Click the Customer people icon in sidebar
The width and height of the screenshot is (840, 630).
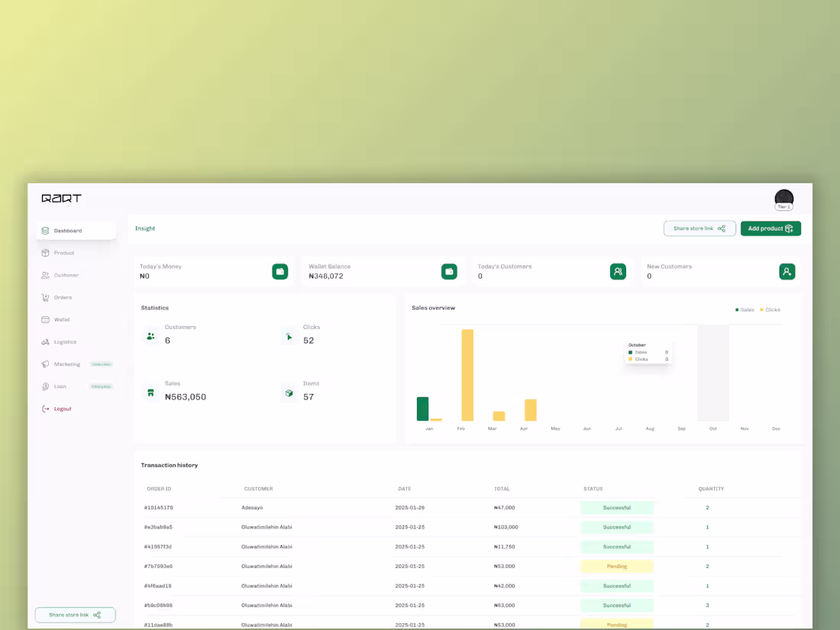(46, 276)
